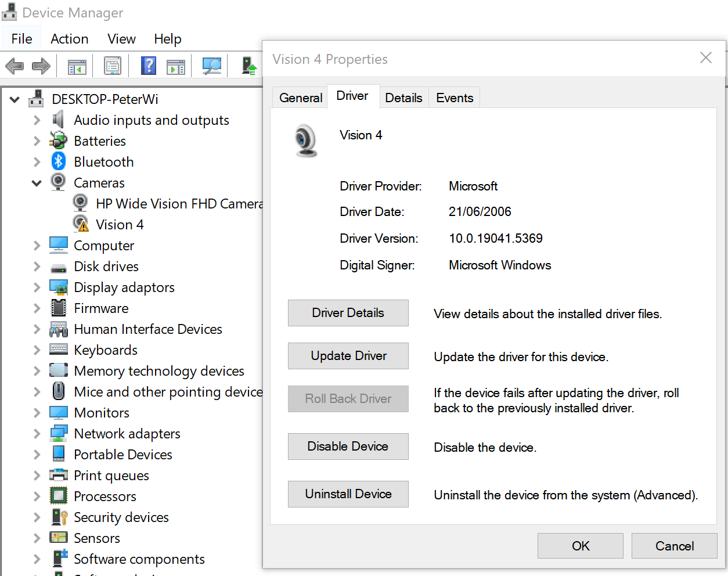Click the Security devices key icon

59,517
